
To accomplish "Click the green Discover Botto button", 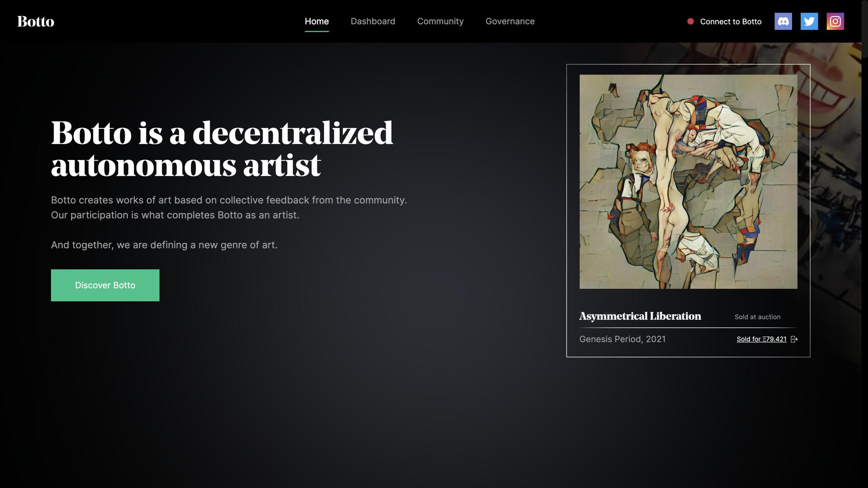I will point(105,285).
